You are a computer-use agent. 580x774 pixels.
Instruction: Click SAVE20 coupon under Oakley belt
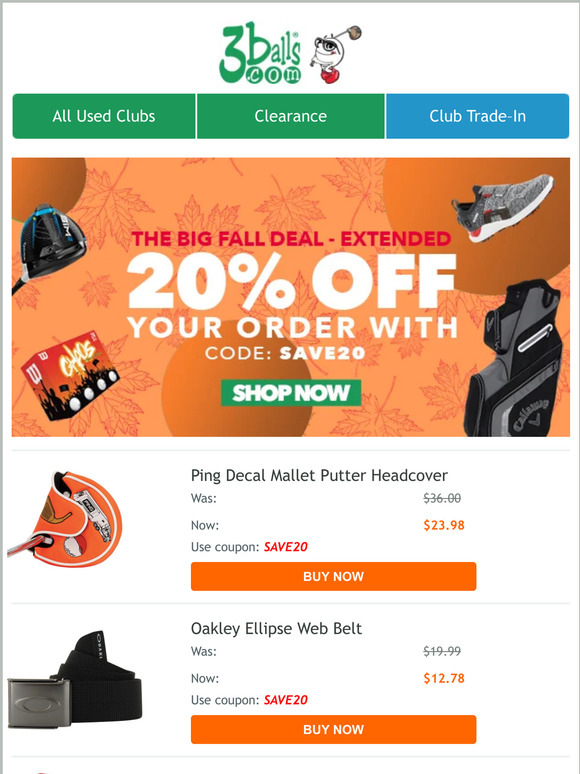tap(285, 700)
